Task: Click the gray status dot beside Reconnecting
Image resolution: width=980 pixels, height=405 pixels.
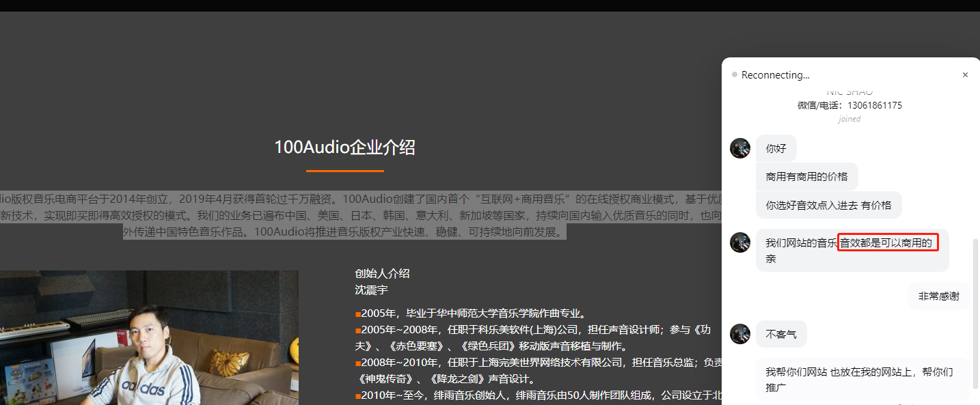Action: 735,74
